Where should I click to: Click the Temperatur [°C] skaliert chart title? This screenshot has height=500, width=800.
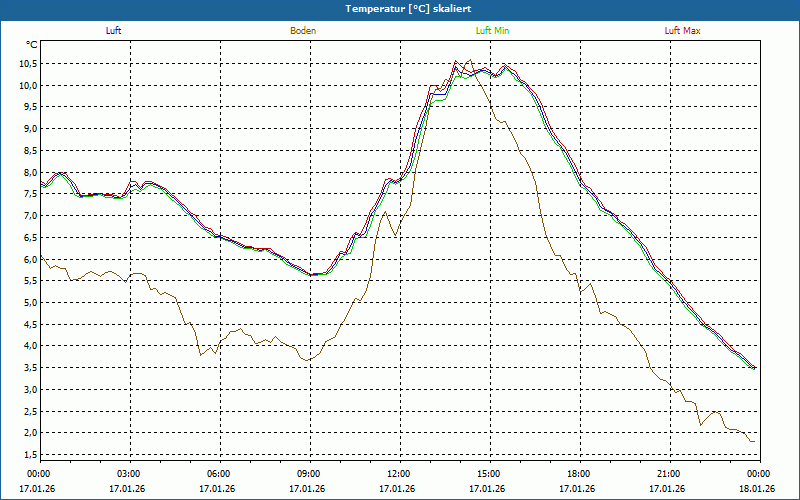pos(400,8)
